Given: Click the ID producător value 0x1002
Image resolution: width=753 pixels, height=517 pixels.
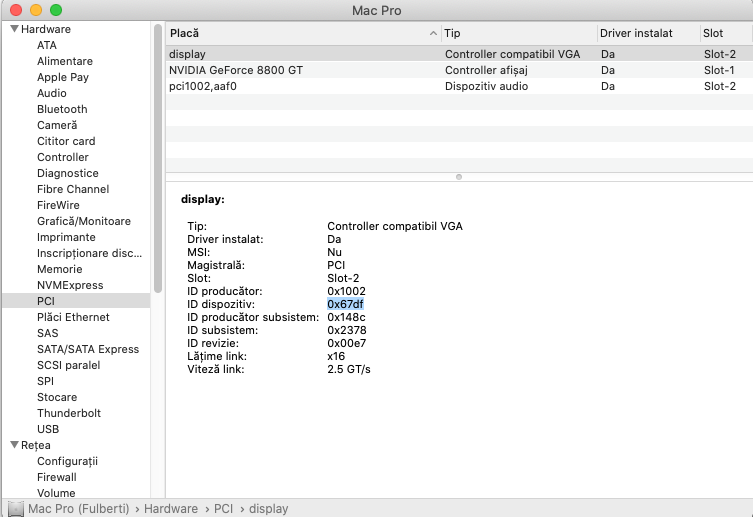Looking at the screenshot, I should (x=346, y=291).
